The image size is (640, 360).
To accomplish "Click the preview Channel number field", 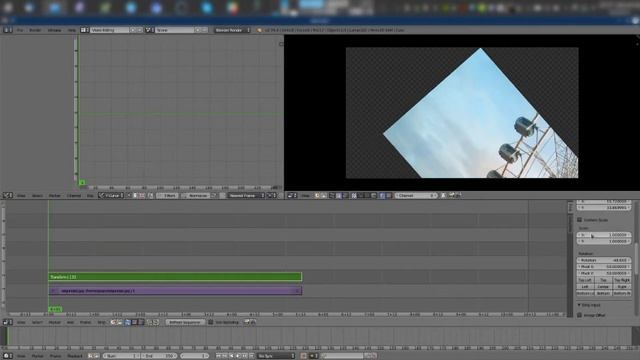I will [416, 196].
